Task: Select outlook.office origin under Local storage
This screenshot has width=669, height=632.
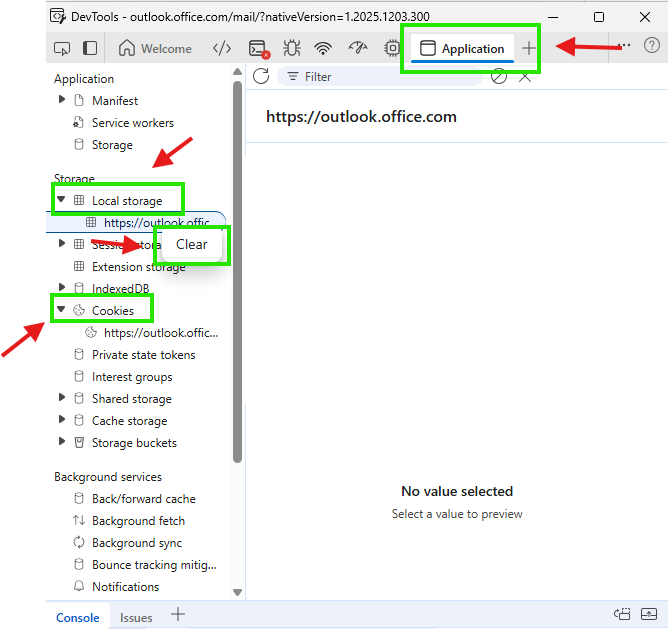Action: pos(136,222)
